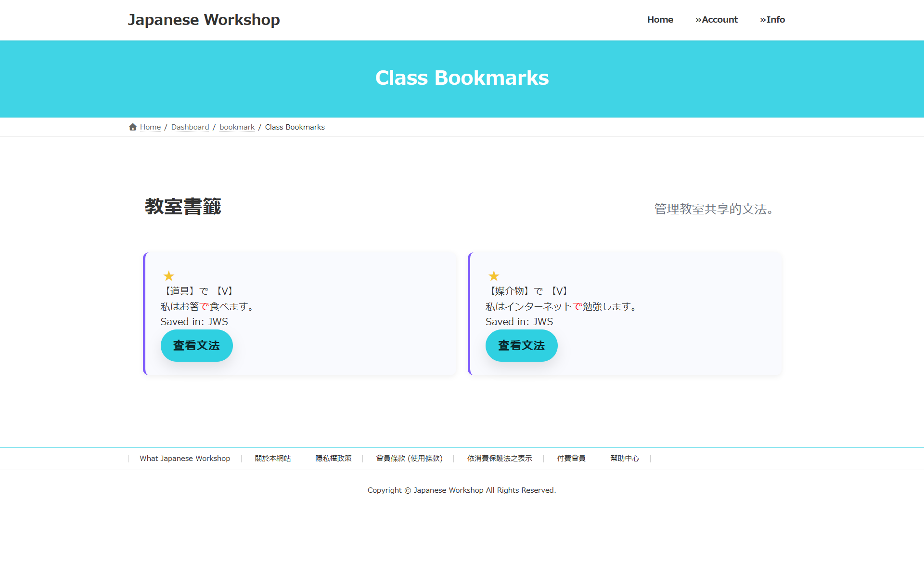Click the home icon in breadcrumb
The image size is (924, 578).
point(133,127)
